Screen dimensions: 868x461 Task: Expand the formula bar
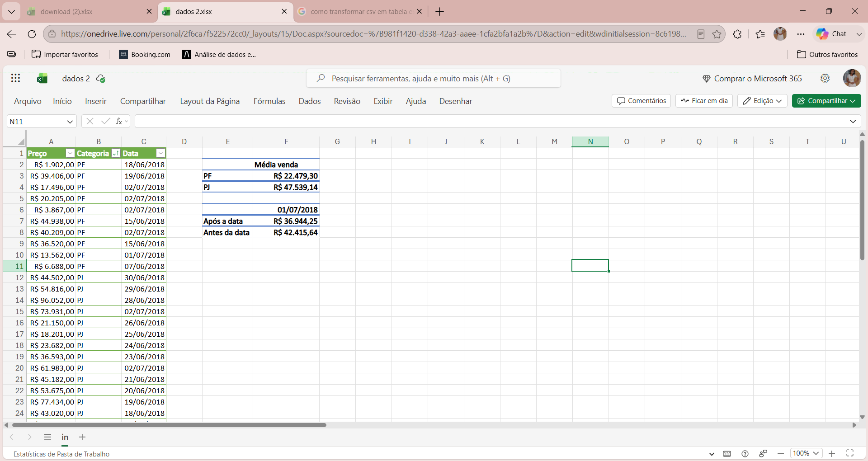pos(853,121)
